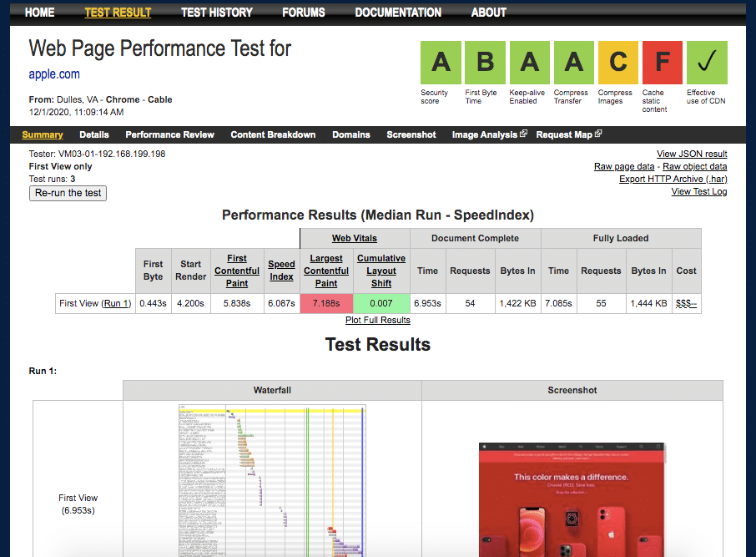Screen dimensions: 756x557
Task: Click the 5.838s First Contentful Paint value
Action: pos(237,303)
